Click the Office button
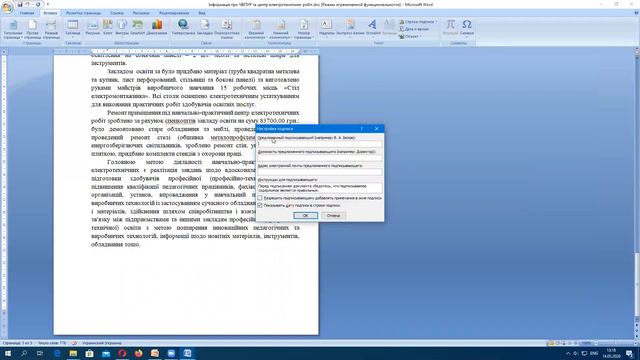 [x=7, y=7]
